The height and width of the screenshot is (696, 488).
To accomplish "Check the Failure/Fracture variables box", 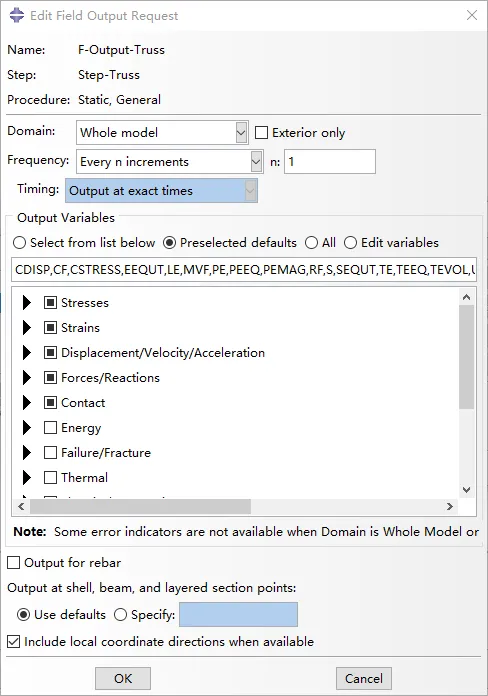I will coord(51,452).
